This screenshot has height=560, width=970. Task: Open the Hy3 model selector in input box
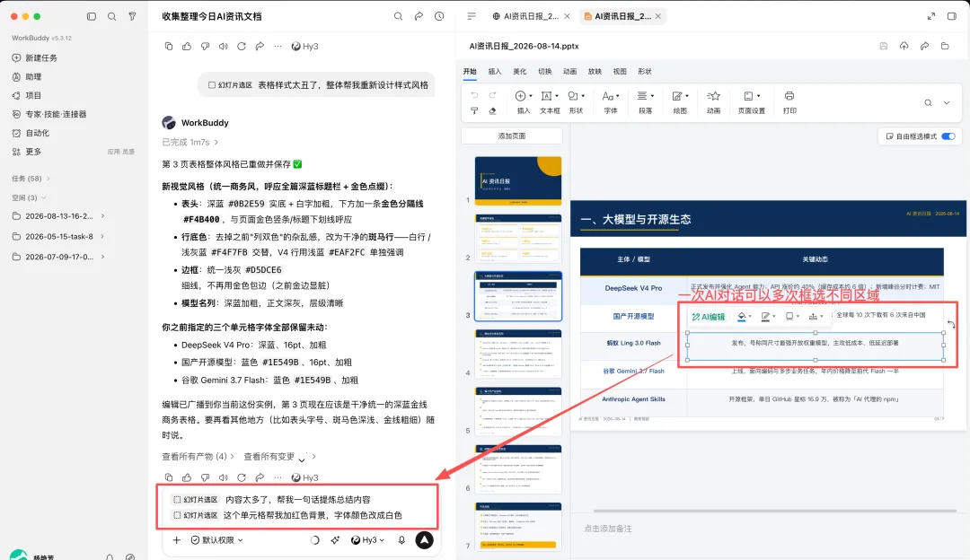click(x=367, y=540)
